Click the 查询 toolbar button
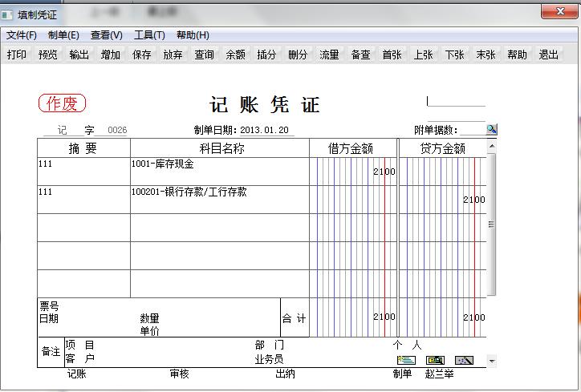This screenshot has width=581, height=392. tap(204, 55)
